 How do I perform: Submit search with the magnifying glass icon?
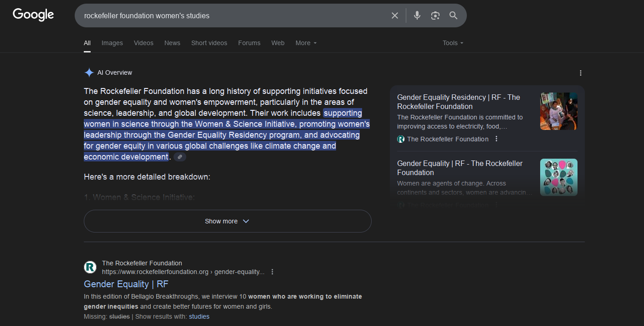453,16
